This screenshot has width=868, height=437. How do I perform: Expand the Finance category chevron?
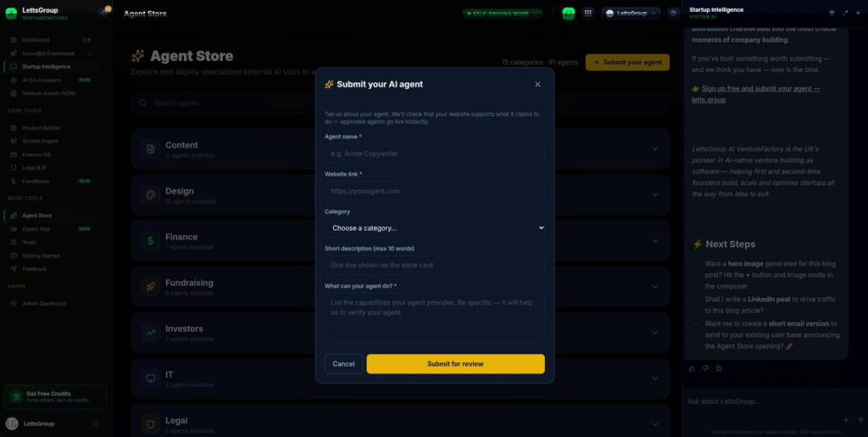(655, 241)
